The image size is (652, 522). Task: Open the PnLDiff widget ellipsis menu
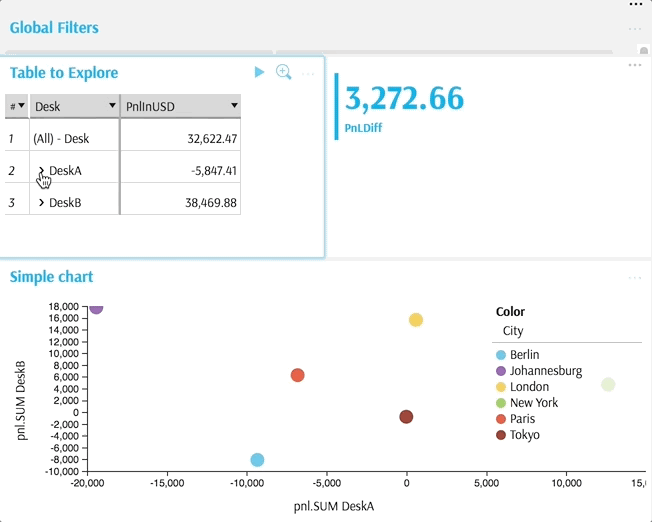(x=635, y=65)
